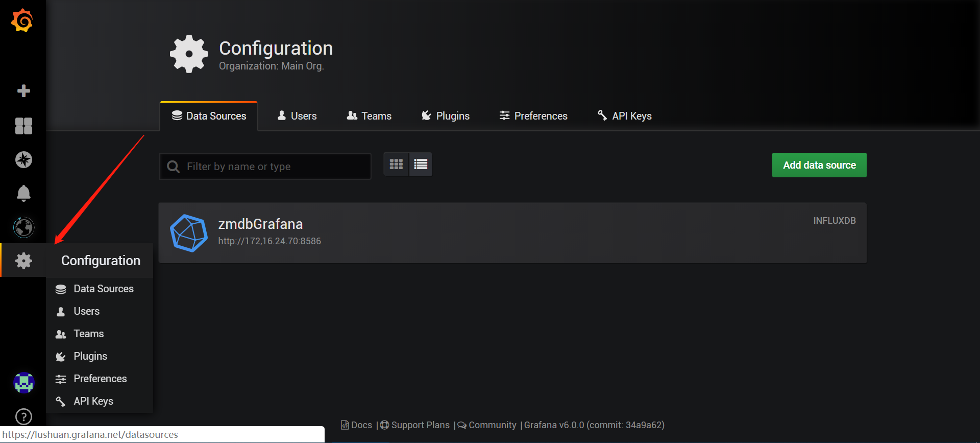Choose Data Sources in the flyout menu
The width and height of the screenshot is (980, 443).
[104, 289]
